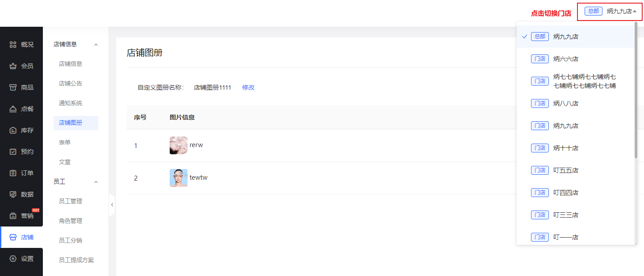
Task: Select 叮四四店 from the store list
Action: pyautogui.click(x=576, y=193)
